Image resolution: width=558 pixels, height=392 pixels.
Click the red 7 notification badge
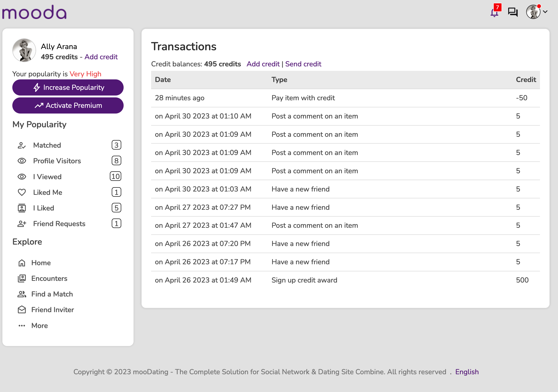pyautogui.click(x=498, y=7)
